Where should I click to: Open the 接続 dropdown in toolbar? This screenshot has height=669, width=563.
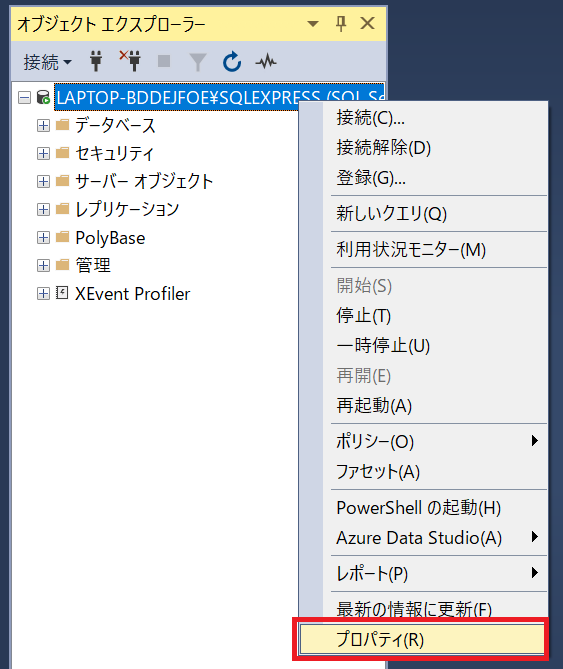coord(47,62)
